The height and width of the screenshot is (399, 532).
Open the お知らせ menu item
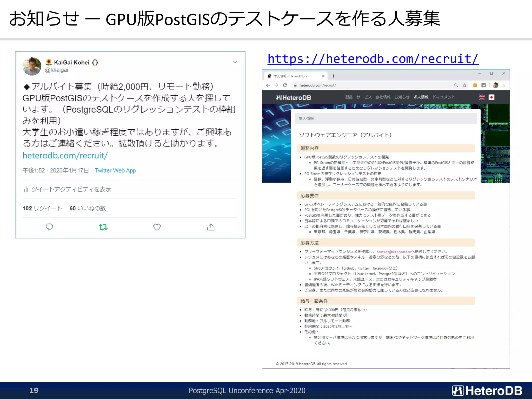(x=402, y=97)
